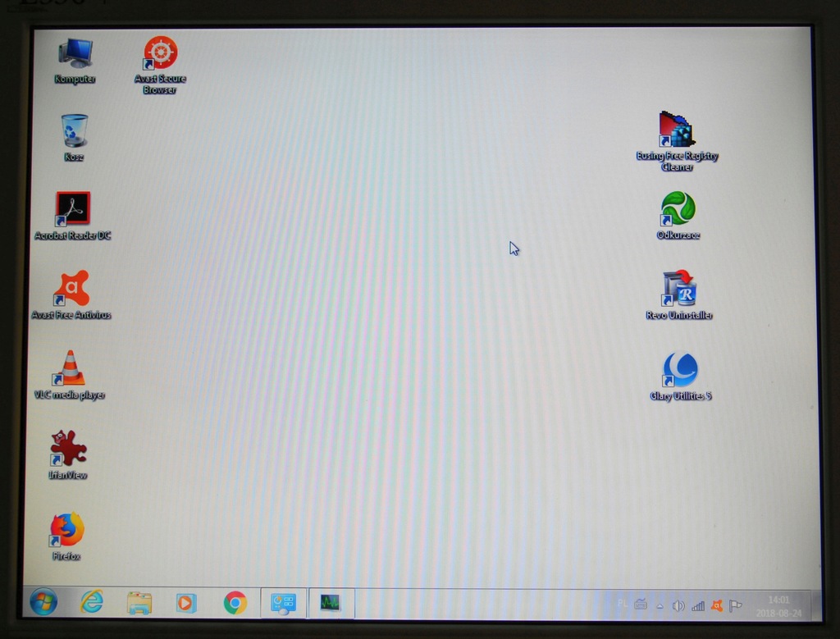The image size is (840, 639).
Task: Open the Komputer desktop icon
Action: pyautogui.click(x=75, y=61)
